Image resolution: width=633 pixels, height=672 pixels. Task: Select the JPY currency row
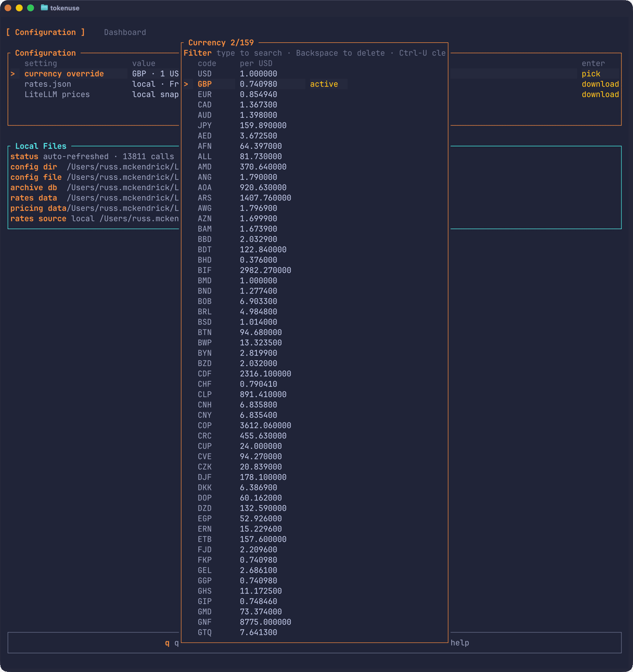(315, 126)
